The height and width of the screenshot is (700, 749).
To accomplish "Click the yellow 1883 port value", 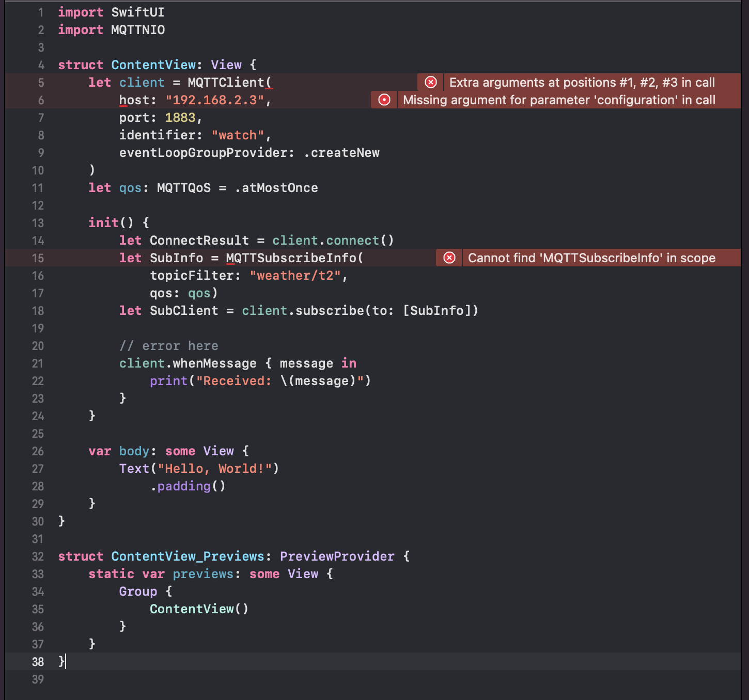I will [180, 117].
